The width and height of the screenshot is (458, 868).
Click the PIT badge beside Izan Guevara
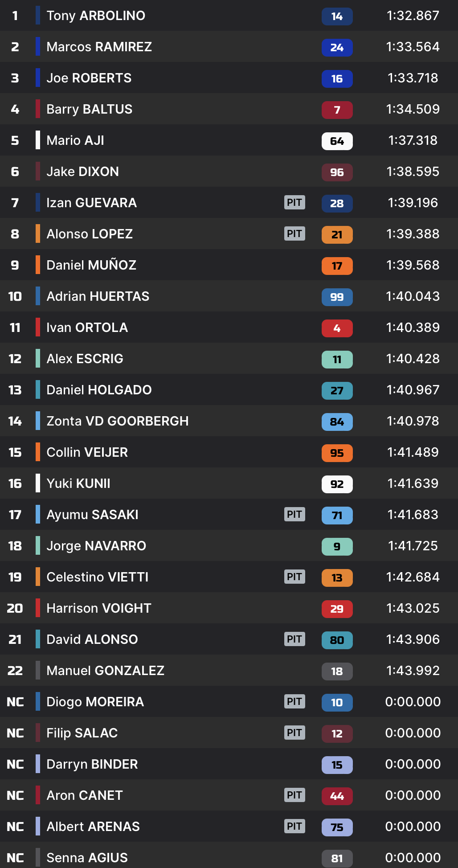coord(294,202)
